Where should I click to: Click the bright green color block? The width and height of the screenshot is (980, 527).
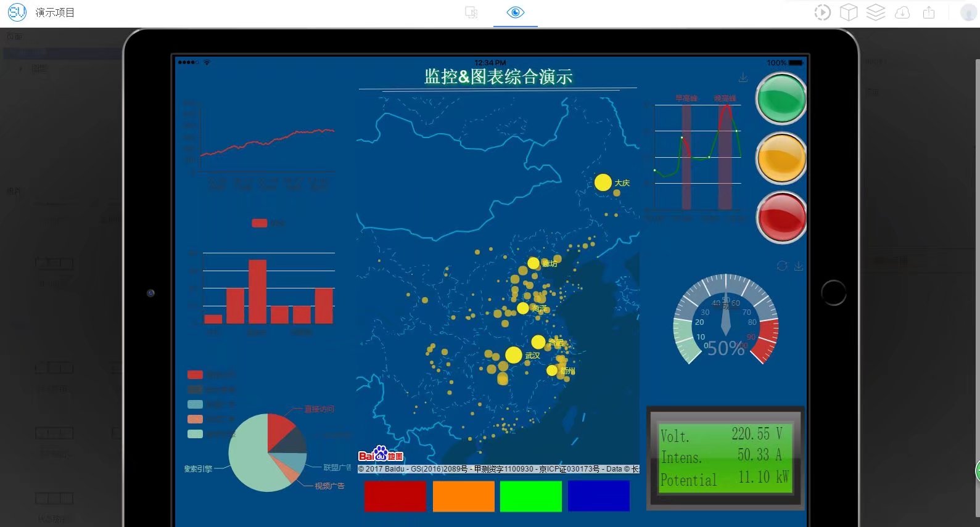tap(530, 496)
